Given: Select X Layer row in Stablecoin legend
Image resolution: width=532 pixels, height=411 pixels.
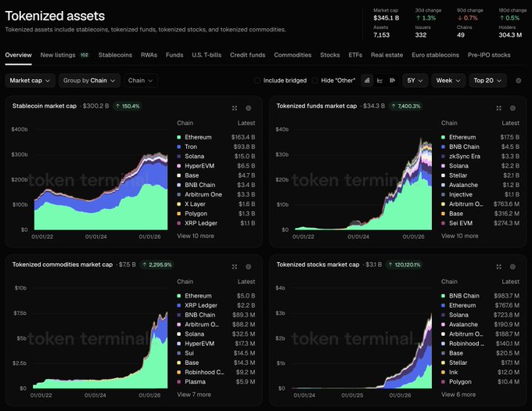Looking at the screenshot, I should (216, 204).
